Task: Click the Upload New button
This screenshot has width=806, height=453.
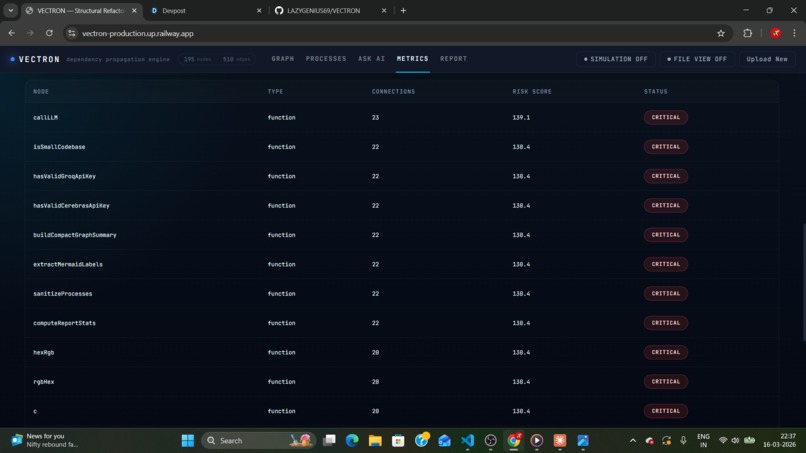Action: [767, 59]
